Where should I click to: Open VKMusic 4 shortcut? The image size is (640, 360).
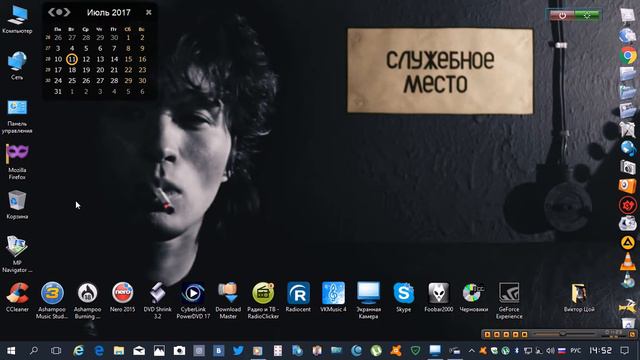pyautogui.click(x=333, y=297)
